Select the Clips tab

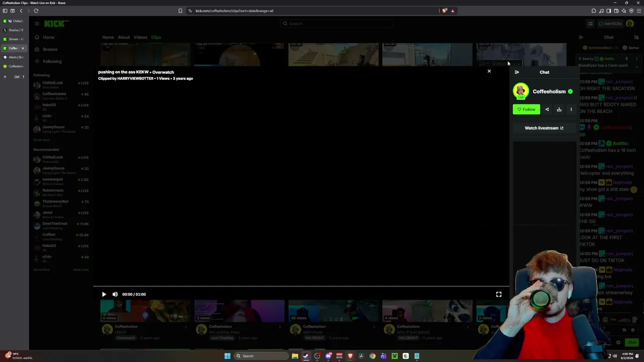(x=156, y=37)
